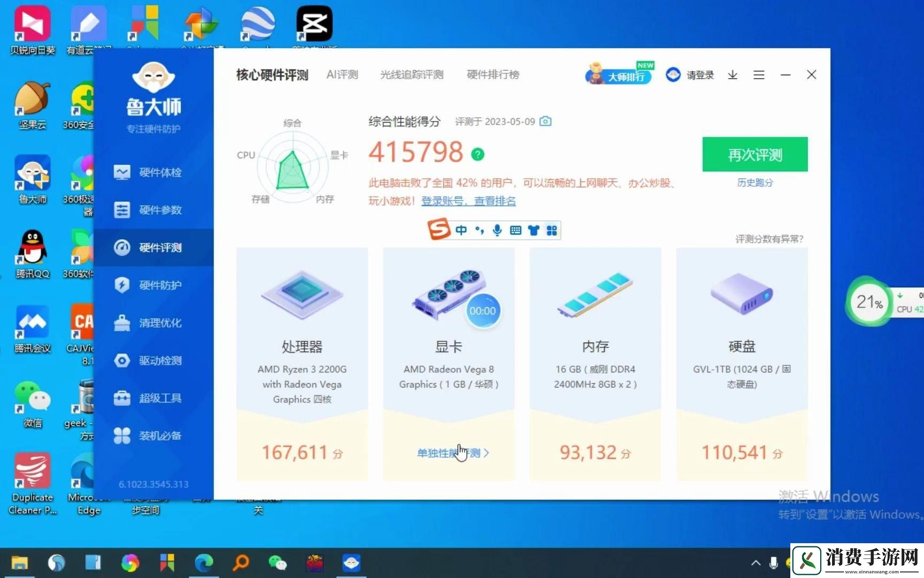The height and width of the screenshot is (578, 924).
Task: Open 腾讯会议 desktop icon
Action: (x=32, y=329)
